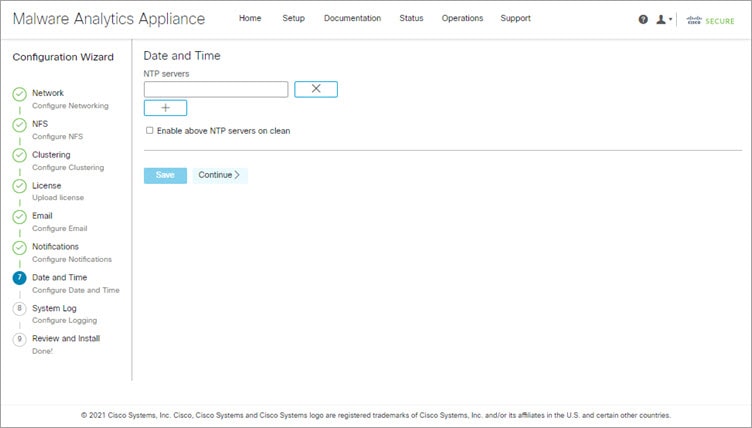Click the Done! subtitle text
752x428 pixels.
(x=42, y=351)
